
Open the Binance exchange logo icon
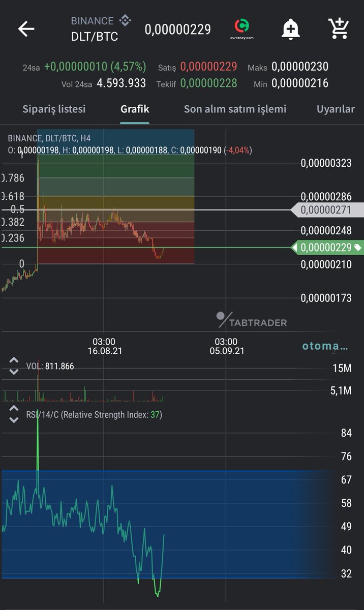pos(125,21)
